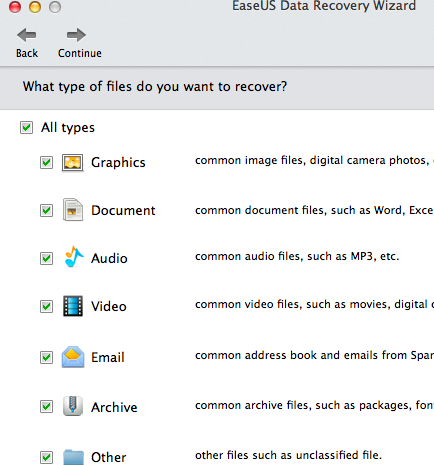Click the 'Archive' label text
The width and height of the screenshot is (434, 465).
point(114,407)
